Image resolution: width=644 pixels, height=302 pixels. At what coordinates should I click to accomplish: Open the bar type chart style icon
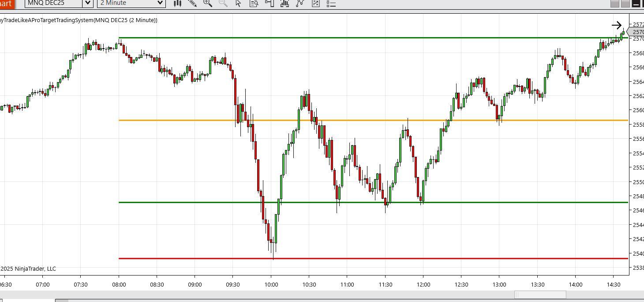coord(177,3)
